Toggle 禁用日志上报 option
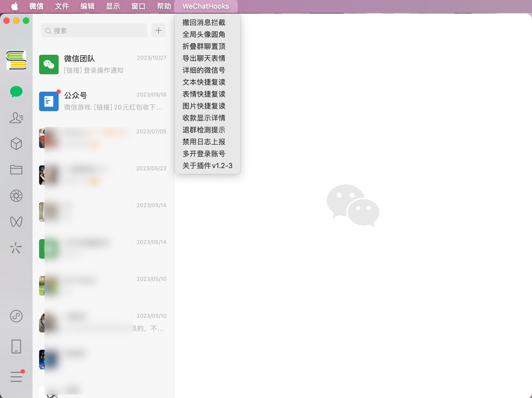 (208, 142)
